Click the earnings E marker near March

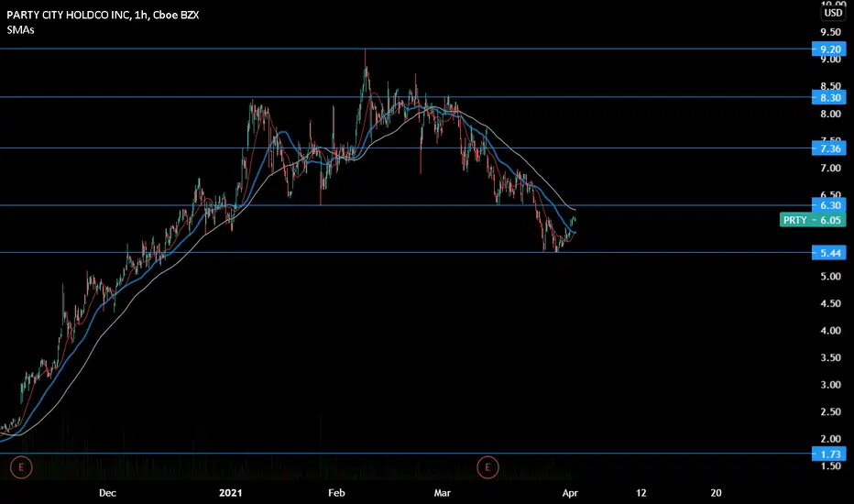(487, 467)
